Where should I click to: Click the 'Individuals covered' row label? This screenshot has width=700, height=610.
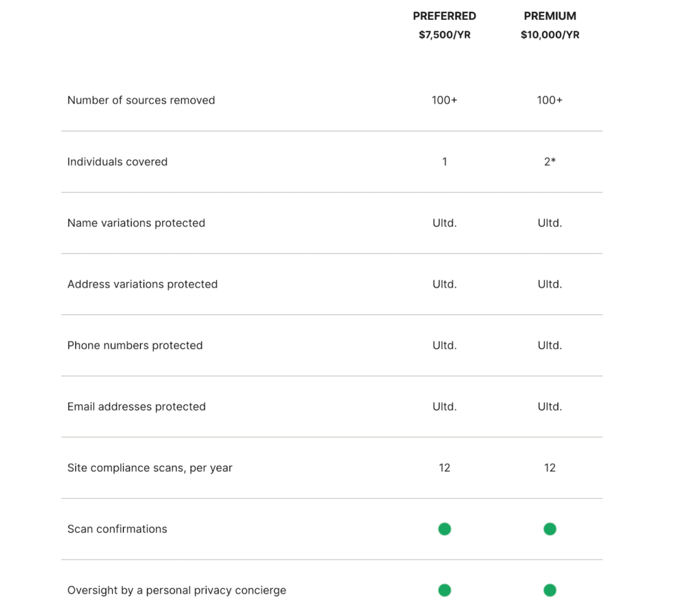[x=117, y=162]
